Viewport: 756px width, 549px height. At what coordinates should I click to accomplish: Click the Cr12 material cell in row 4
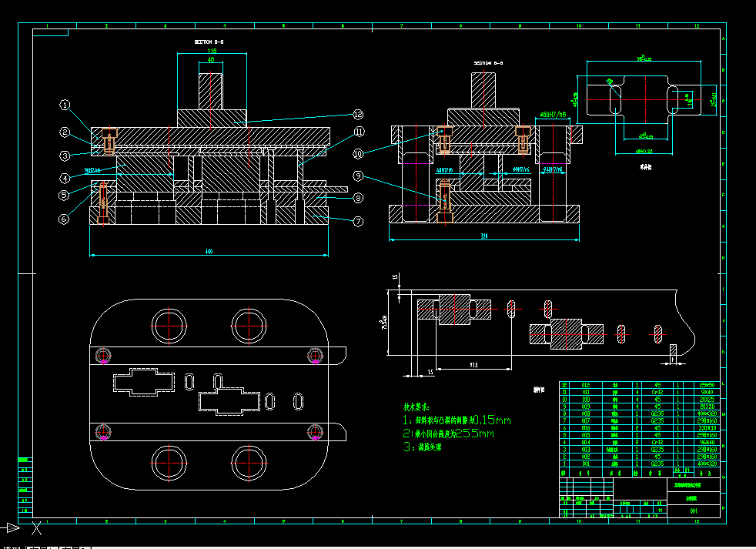pyautogui.click(x=657, y=443)
